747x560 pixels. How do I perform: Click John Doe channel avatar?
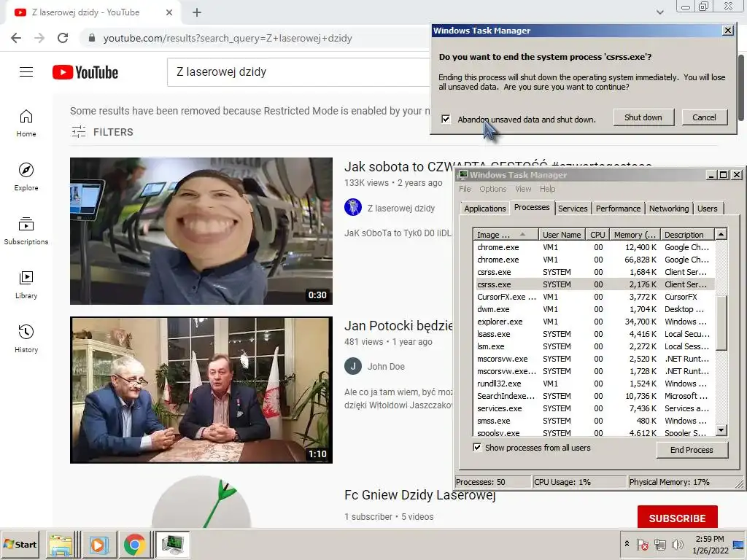click(353, 366)
